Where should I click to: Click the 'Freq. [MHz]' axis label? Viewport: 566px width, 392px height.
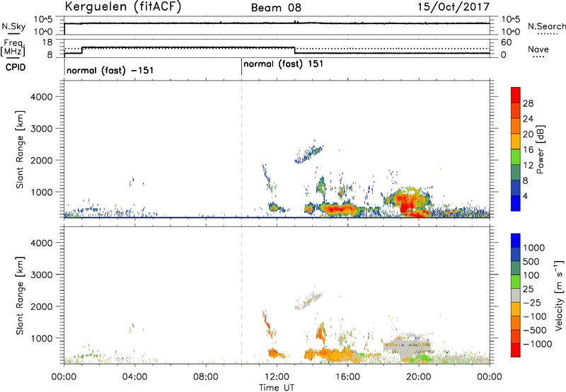(x=13, y=48)
